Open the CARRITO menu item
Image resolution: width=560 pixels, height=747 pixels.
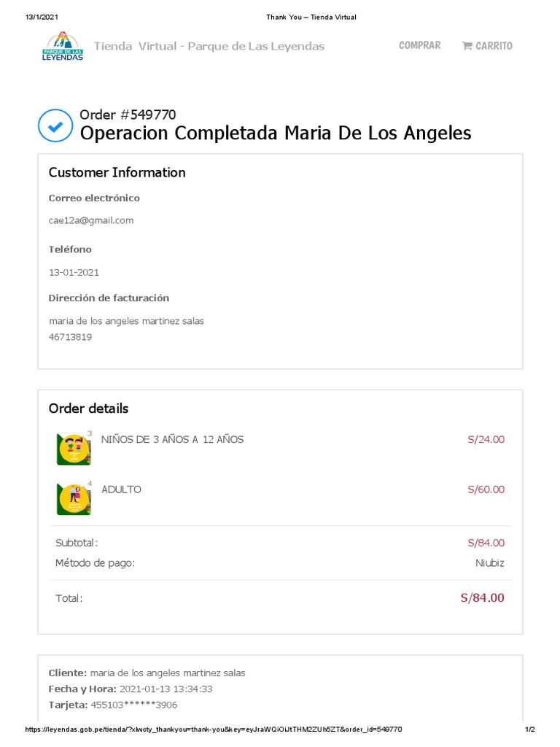pos(494,46)
